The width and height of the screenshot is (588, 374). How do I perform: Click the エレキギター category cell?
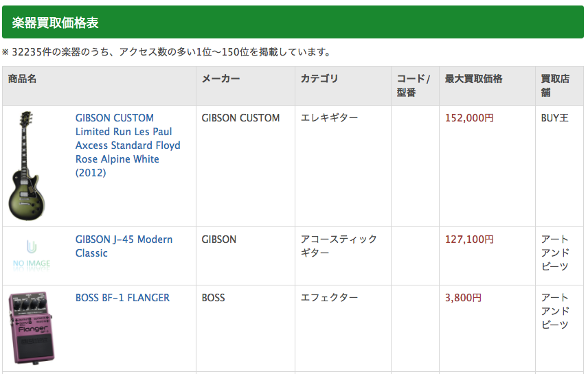(329, 118)
